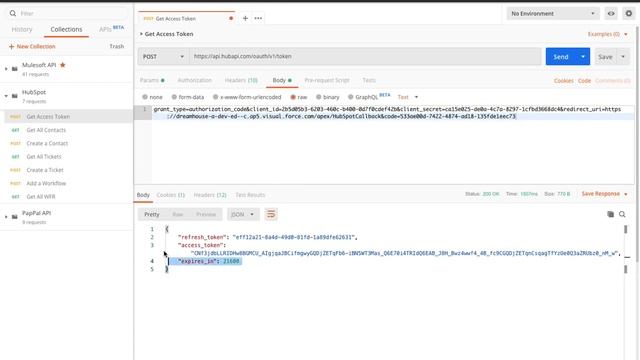The image size is (640, 360).
Task: Open the JSON response format dropdown
Action: point(243,214)
